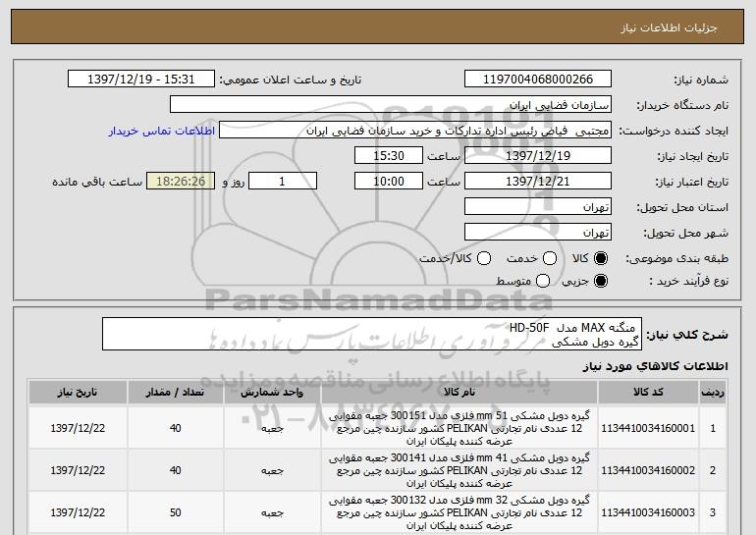Click the کد کالا column header

click(x=648, y=393)
